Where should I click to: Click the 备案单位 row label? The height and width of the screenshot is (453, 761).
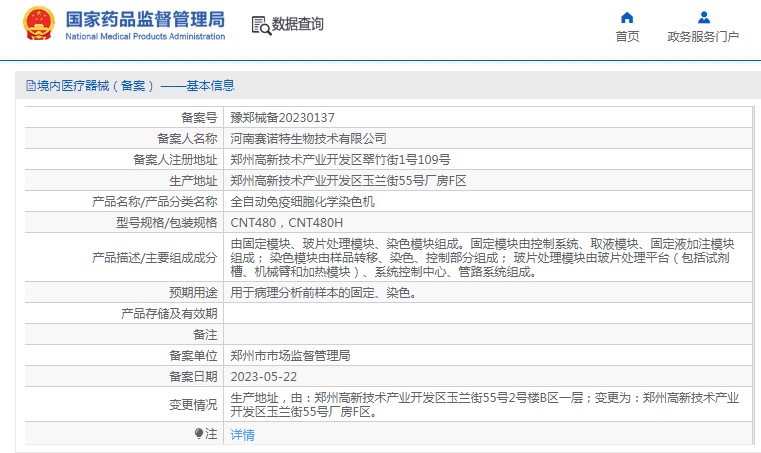pos(193,355)
